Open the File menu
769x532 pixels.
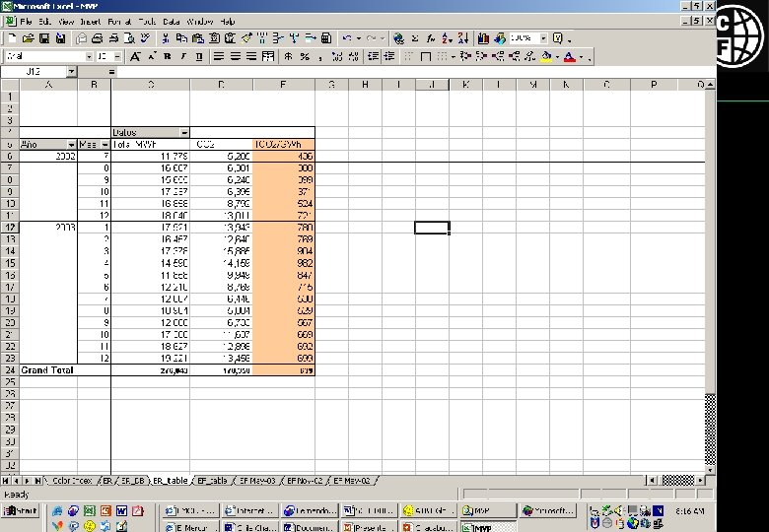[x=26, y=22]
